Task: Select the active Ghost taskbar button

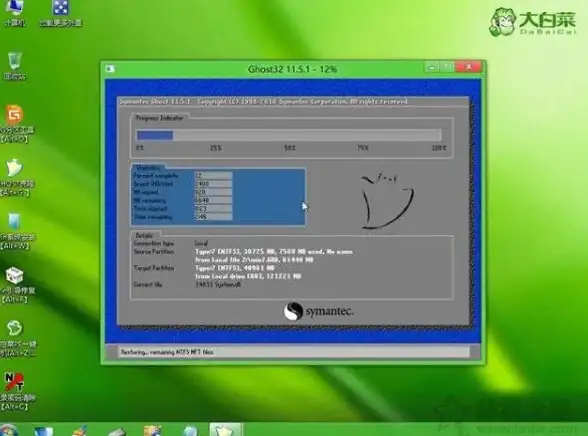Action: 225,430
